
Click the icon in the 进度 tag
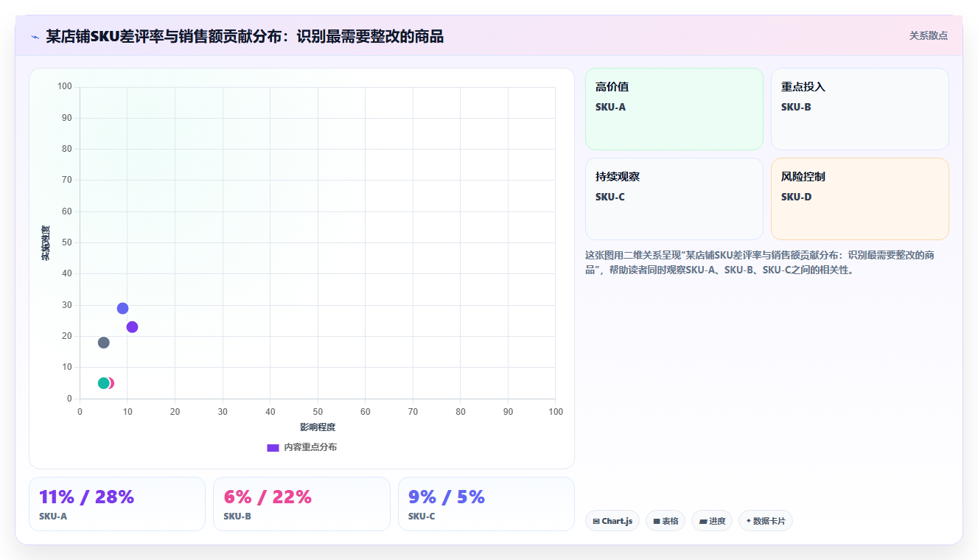click(703, 521)
